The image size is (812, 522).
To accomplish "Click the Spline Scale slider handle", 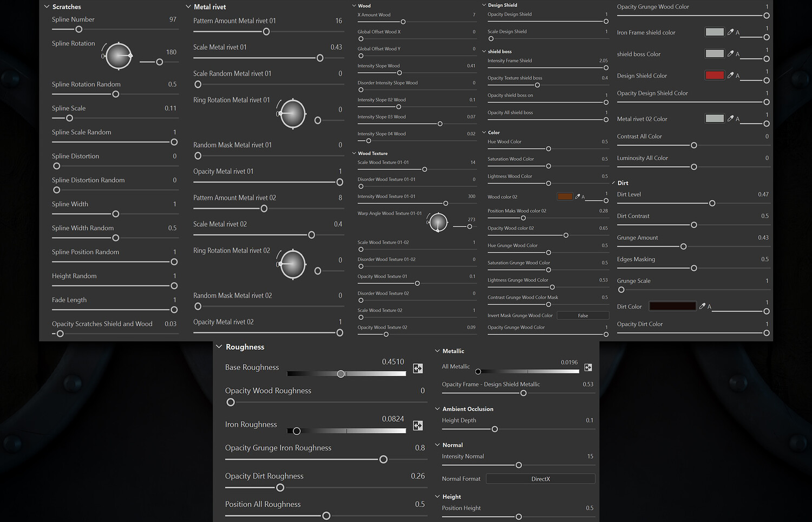I will [x=69, y=118].
